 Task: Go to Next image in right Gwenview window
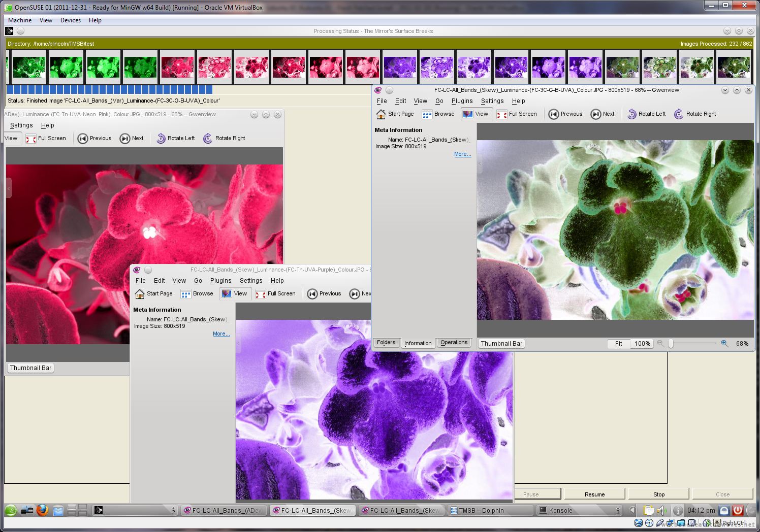coord(603,114)
